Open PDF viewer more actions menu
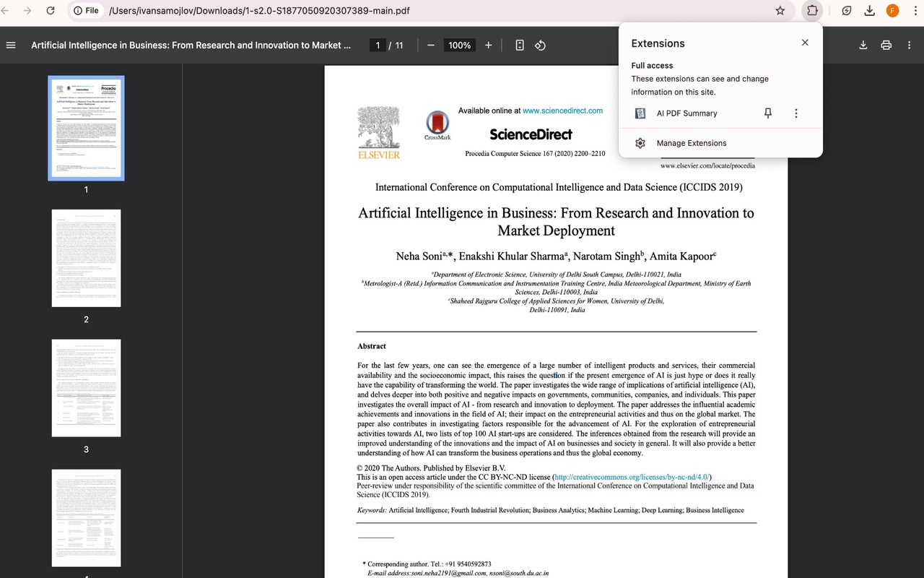 click(x=909, y=45)
